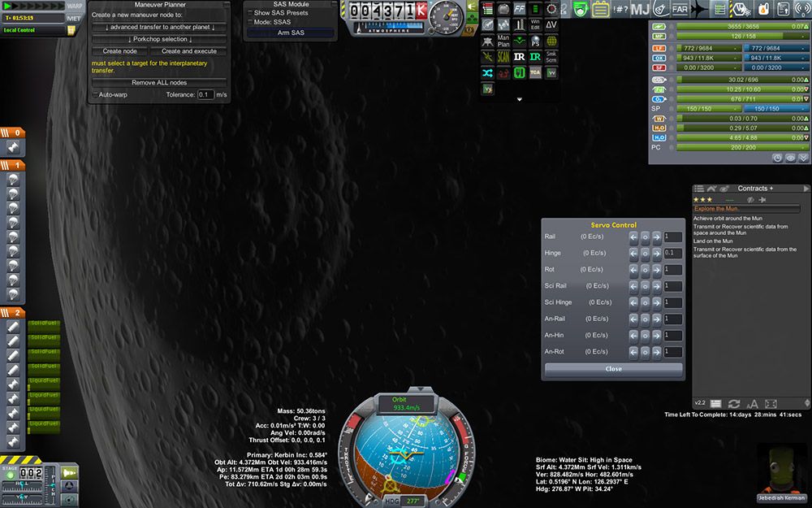Open the advanced transfer to another planet dropdown
The width and height of the screenshot is (812, 508).
click(x=159, y=27)
